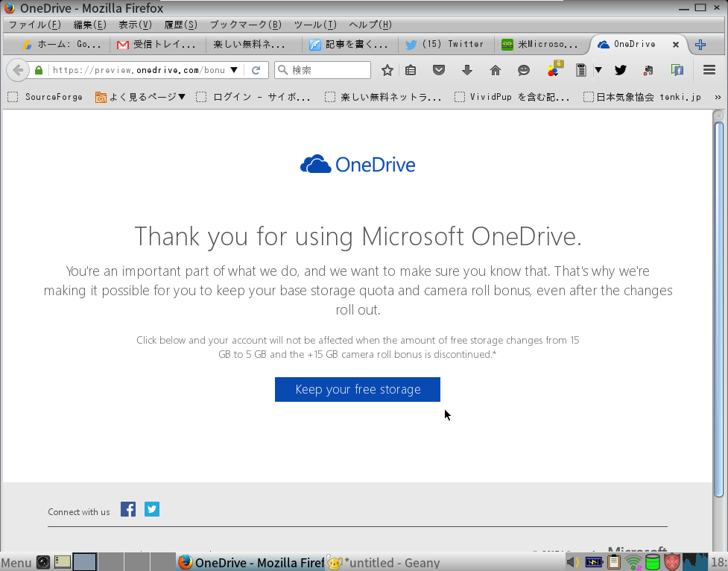Save page to Pocket

[x=439, y=70]
